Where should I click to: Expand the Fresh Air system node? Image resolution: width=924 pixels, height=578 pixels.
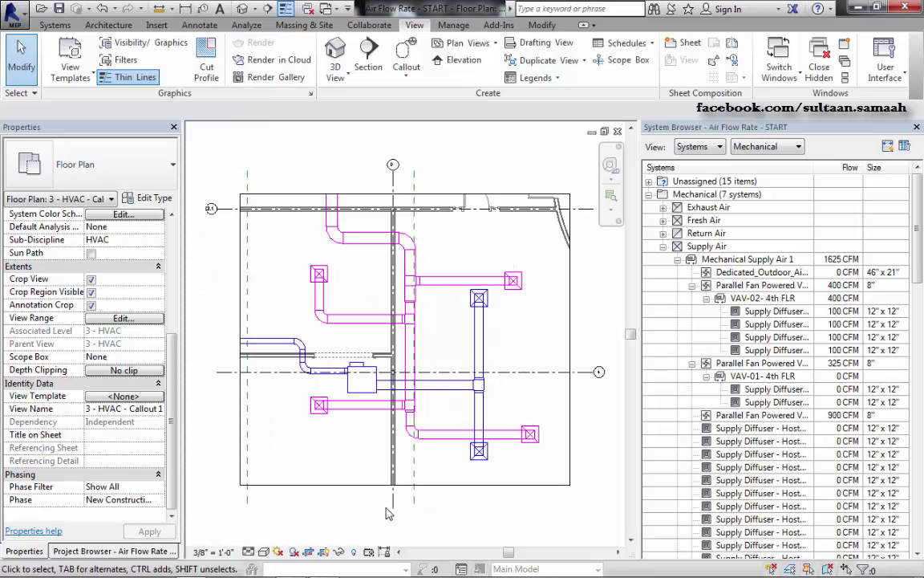pos(663,222)
